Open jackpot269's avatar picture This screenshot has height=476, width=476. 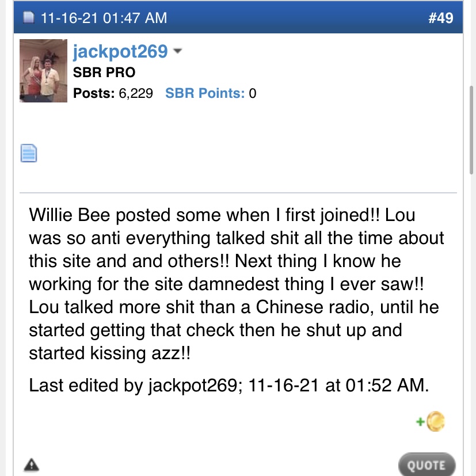(43, 71)
